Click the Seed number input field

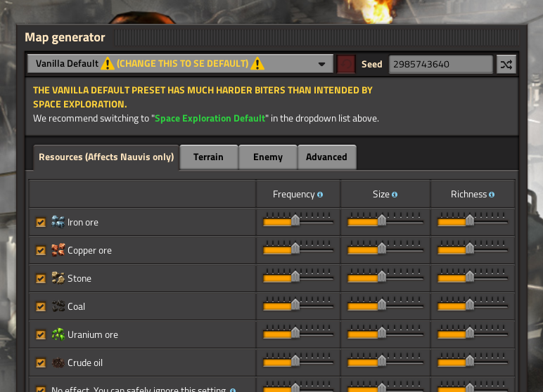pyautogui.click(x=440, y=65)
